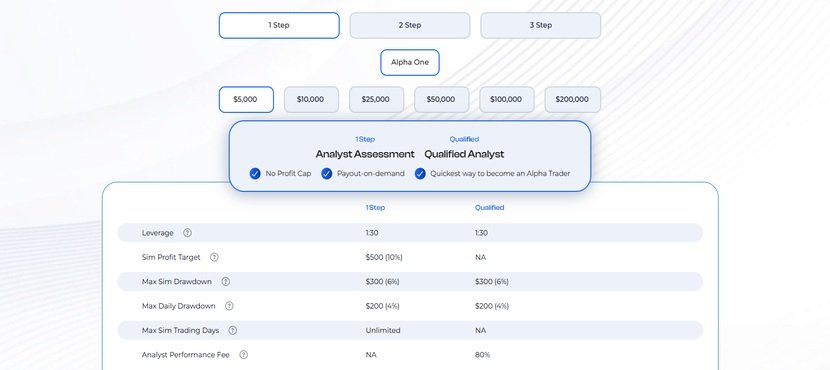Click the 80% performance fee value
The image size is (830, 370).
[x=482, y=355]
